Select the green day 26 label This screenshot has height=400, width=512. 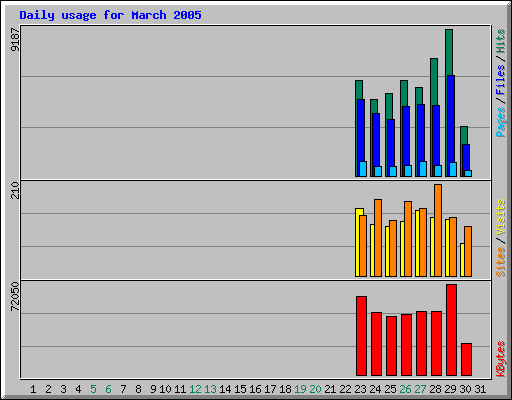tap(405, 389)
